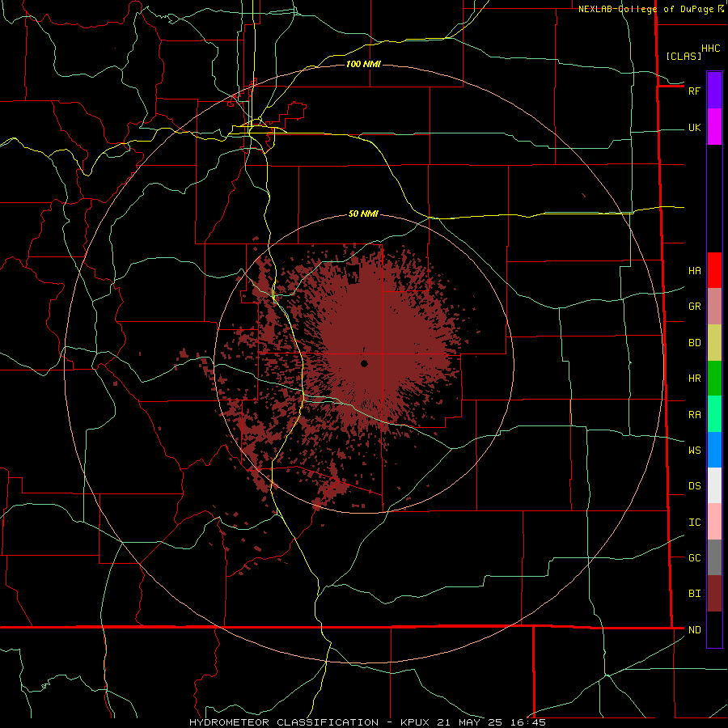Select the WS blue legend swatch

click(x=714, y=450)
